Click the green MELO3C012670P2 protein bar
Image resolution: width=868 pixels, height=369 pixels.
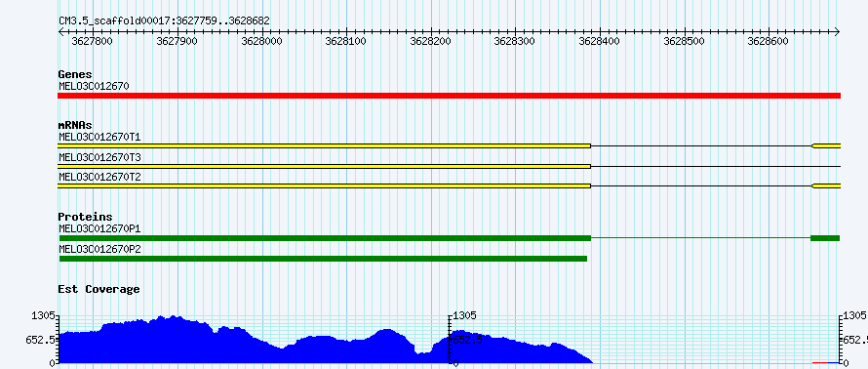[323, 258]
